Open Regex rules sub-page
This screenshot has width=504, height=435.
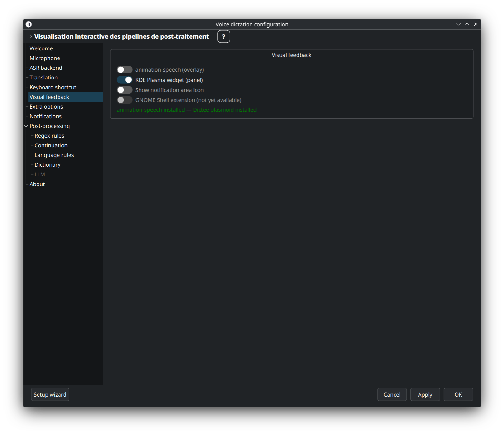[49, 136]
